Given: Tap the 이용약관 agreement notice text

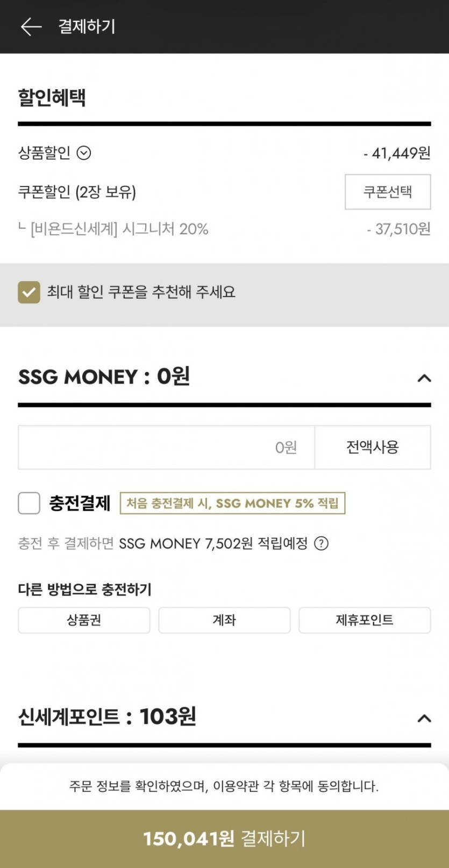Looking at the screenshot, I should [x=224, y=786].
